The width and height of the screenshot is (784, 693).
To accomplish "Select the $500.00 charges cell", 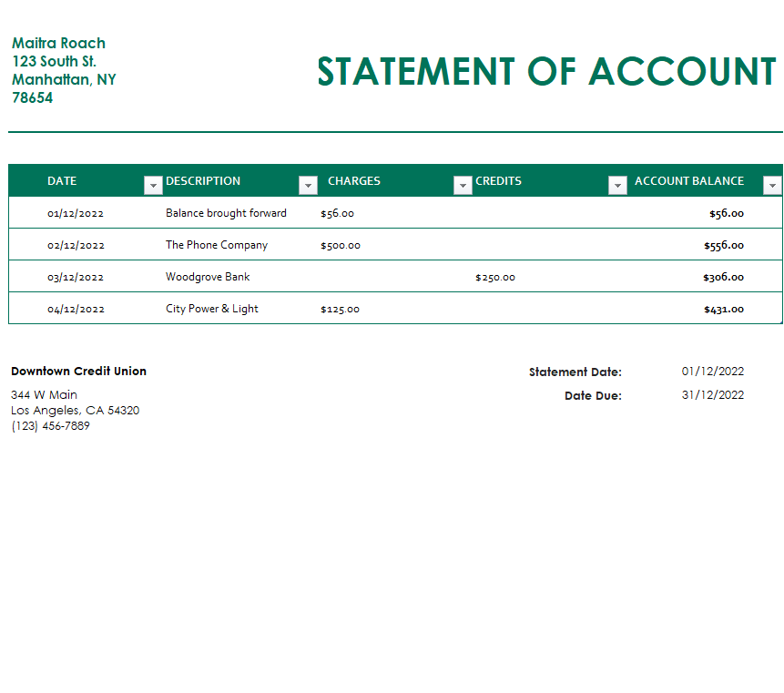I will pos(341,245).
